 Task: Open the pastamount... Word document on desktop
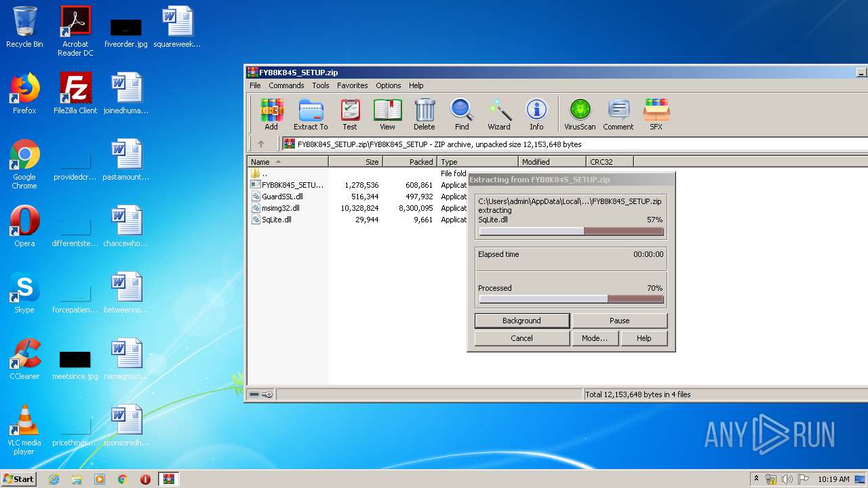(126, 160)
